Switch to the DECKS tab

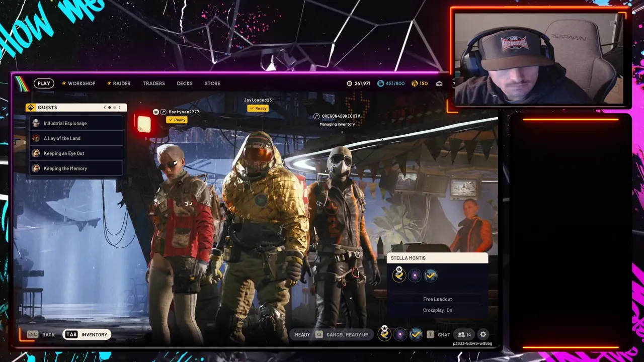[x=185, y=83]
